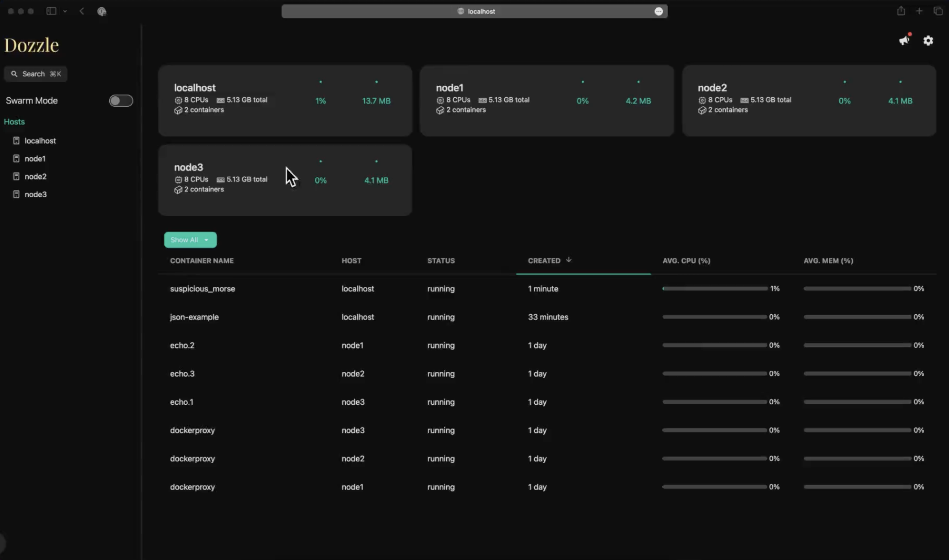Select the node1 host icon in the sidebar
The image size is (949, 560).
tap(16, 159)
